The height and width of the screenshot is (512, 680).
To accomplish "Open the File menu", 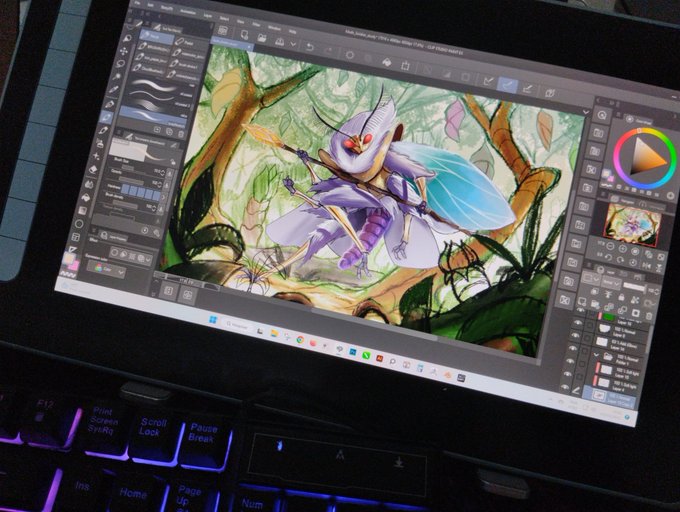I will tap(137, 3).
